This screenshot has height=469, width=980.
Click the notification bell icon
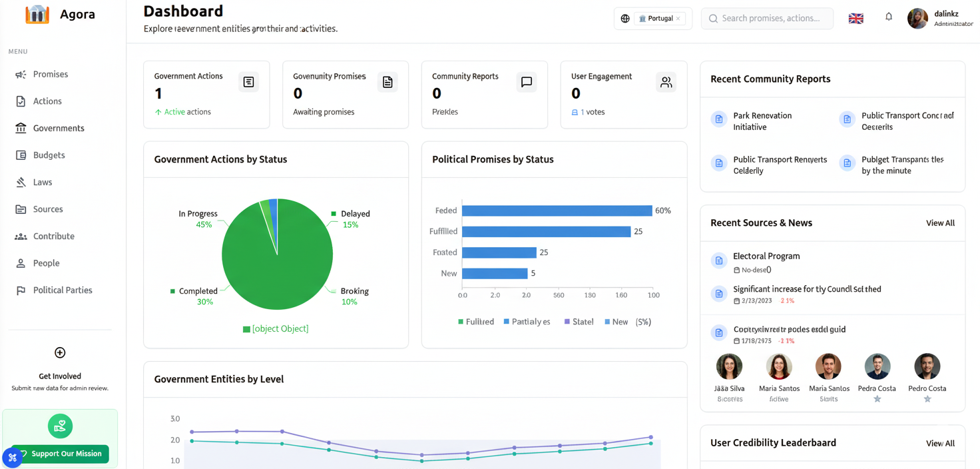click(888, 17)
